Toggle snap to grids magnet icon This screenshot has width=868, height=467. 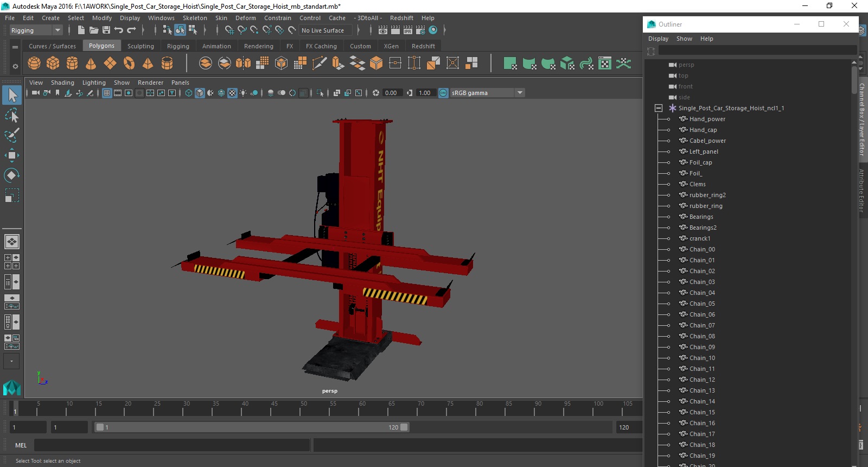point(229,30)
